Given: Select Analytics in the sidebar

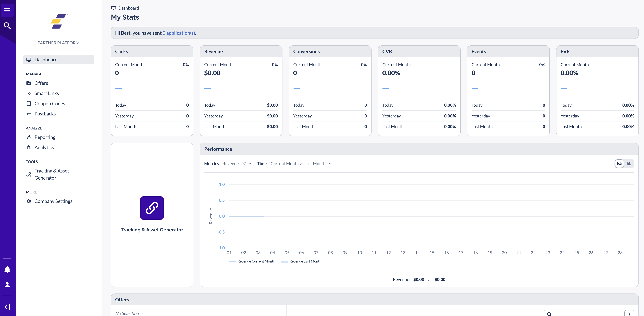Looking at the screenshot, I should (x=44, y=147).
